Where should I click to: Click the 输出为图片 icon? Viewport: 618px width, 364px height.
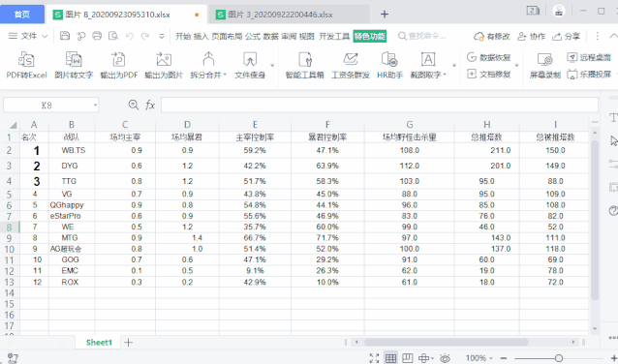tap(164, 60)
